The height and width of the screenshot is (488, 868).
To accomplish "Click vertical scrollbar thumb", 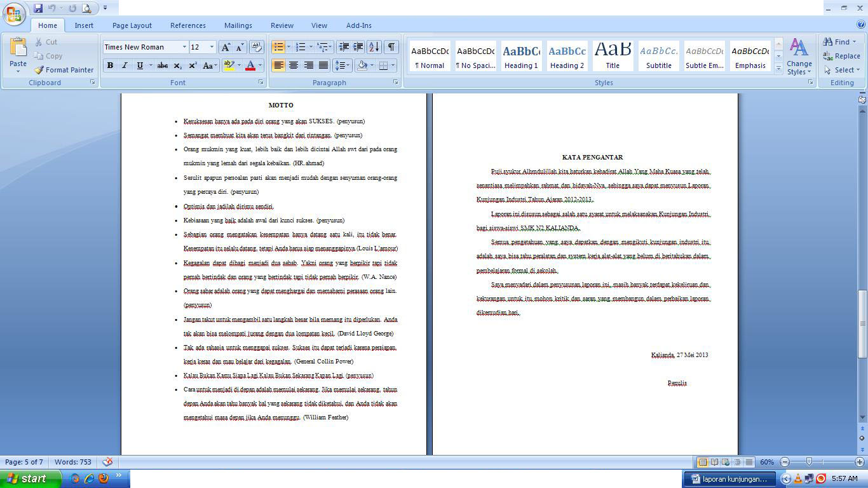I will (862, 323).
